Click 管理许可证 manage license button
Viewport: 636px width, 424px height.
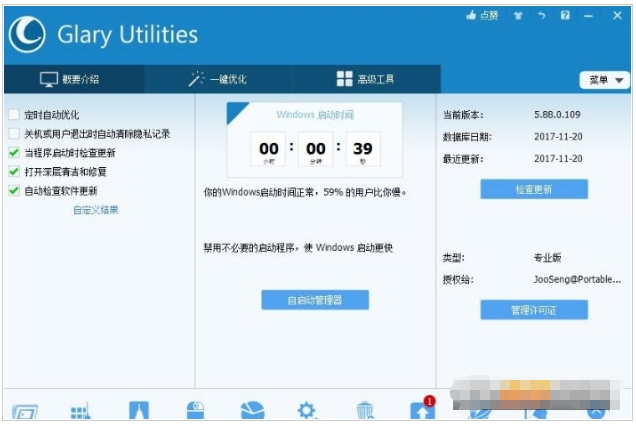[534, 310]
